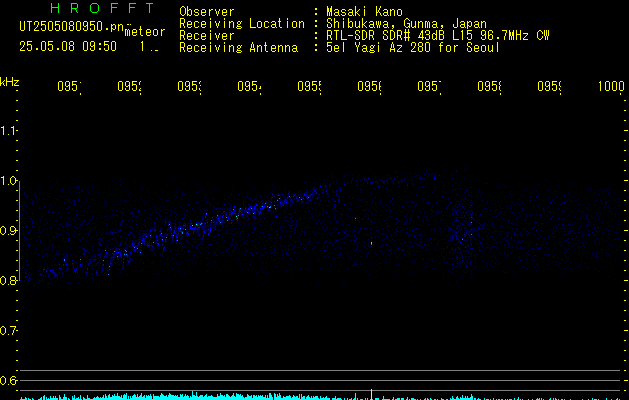This screenshot has width=629, height=400.
Task: Click the vertical gray bar beside the frequency axis
Action: [x=19, y=229]
